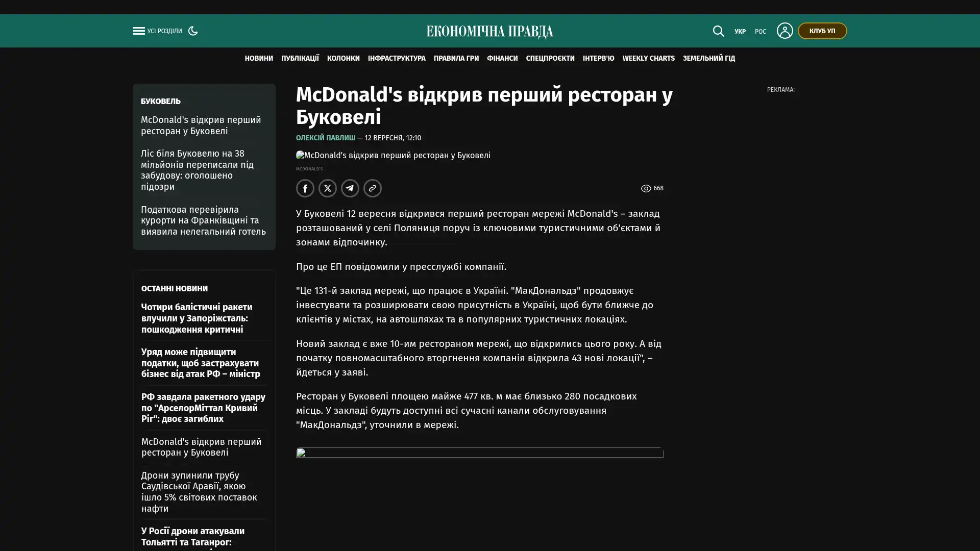The height and width of the screenshot is (551, 980).
Task: Click the Останні новини heading
Action: click(175, 288)
